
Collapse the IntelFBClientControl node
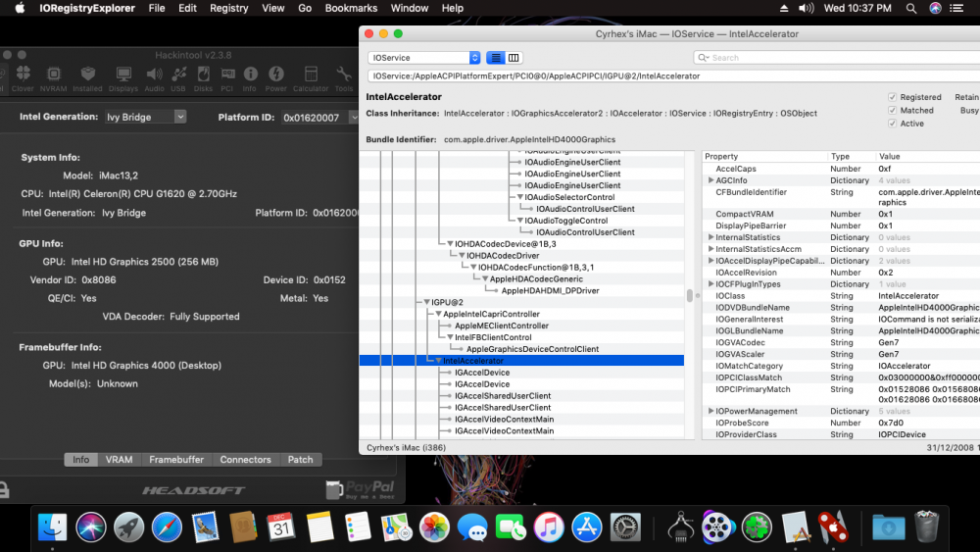point(450,337)
